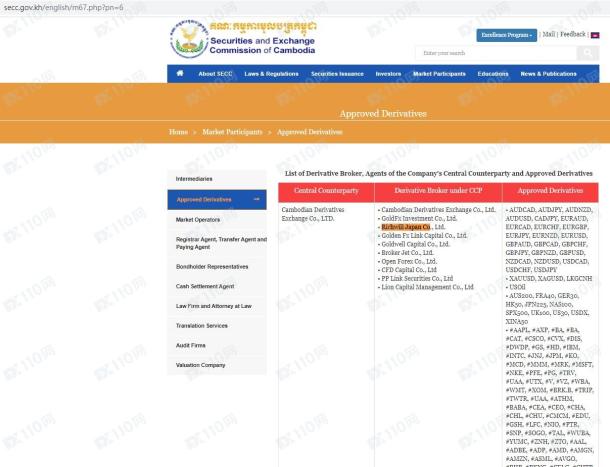Open the Laws & Regulations menu

click(x=271, y=74)
